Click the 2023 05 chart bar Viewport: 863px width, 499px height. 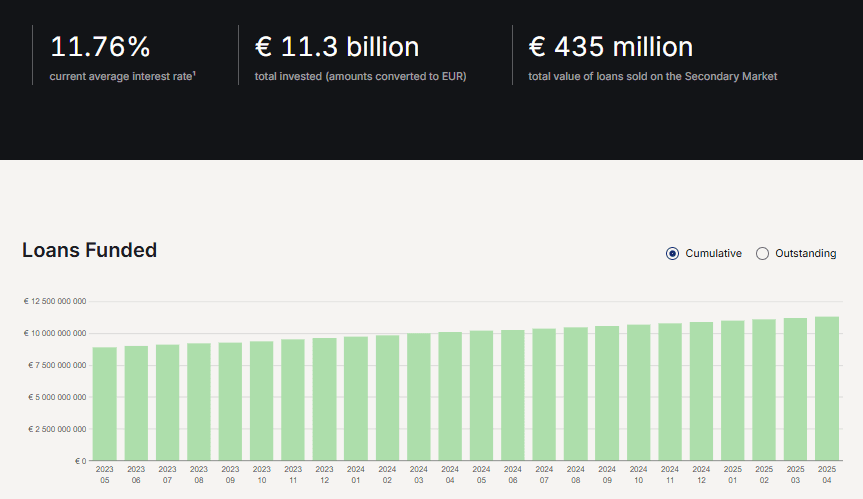pos(105,404)
